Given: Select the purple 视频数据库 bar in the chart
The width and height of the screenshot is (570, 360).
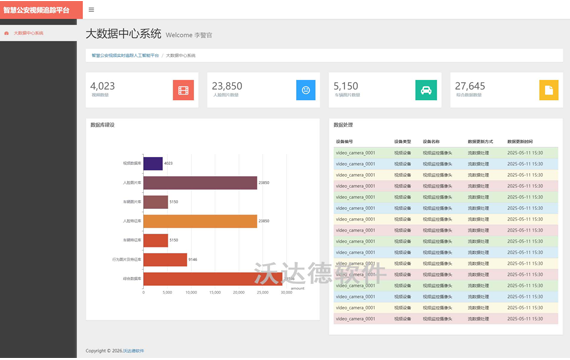Looking at the screenshot, I should pos(153,163).
